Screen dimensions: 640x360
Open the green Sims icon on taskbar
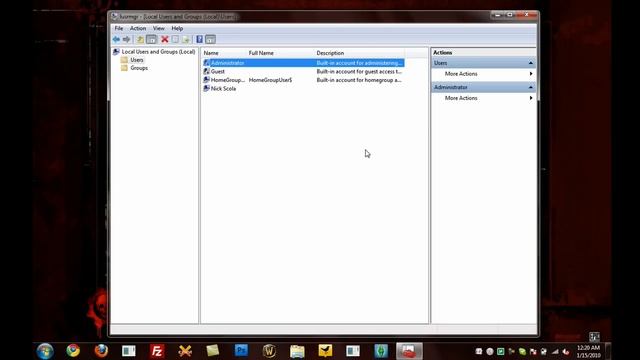tap(381, 351)
